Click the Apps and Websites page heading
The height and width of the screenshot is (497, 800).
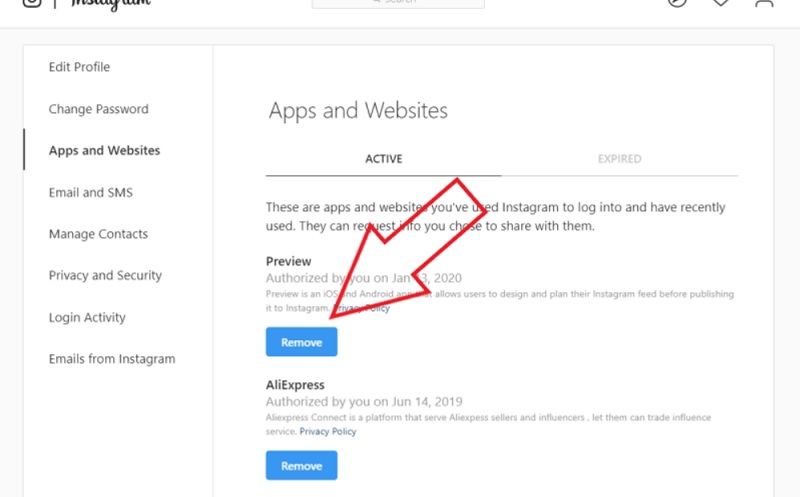358,111
